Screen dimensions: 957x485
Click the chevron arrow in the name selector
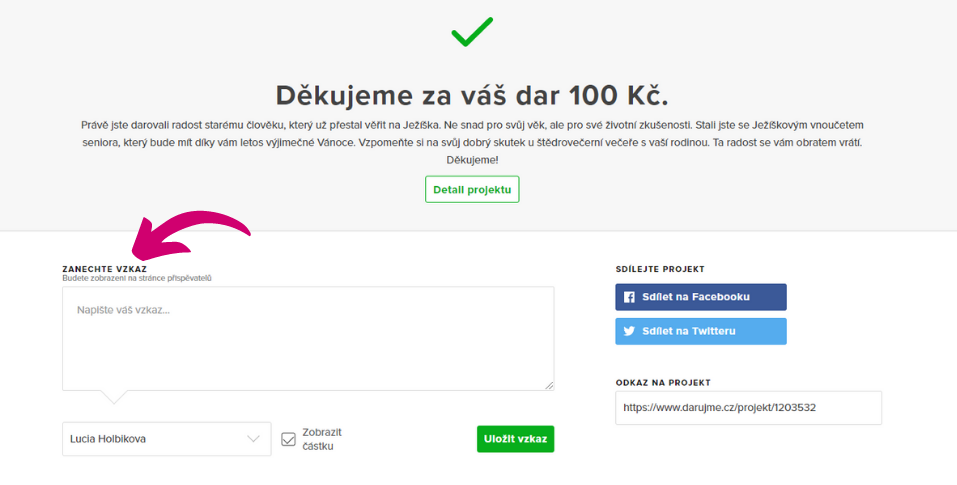(253, 439)
